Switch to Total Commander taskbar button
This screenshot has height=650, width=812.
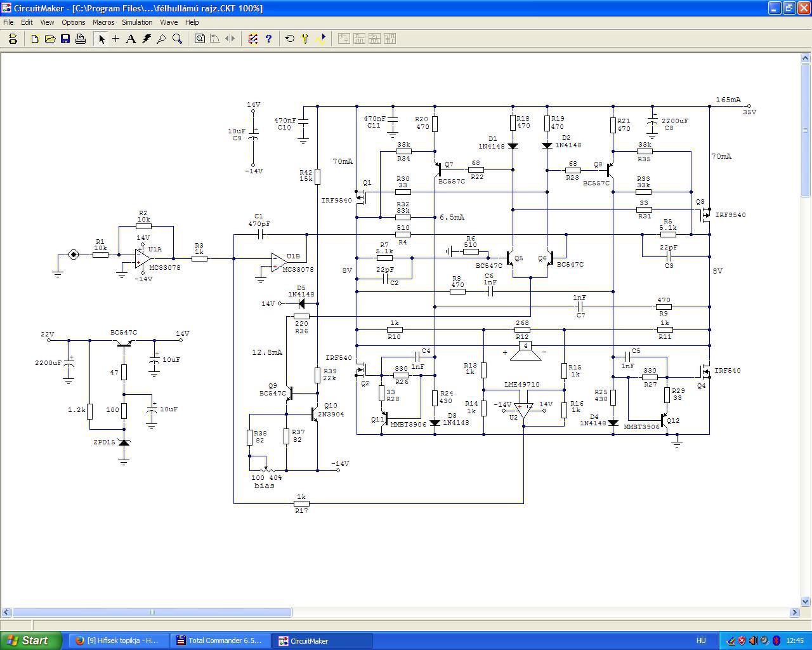point(221,640)
